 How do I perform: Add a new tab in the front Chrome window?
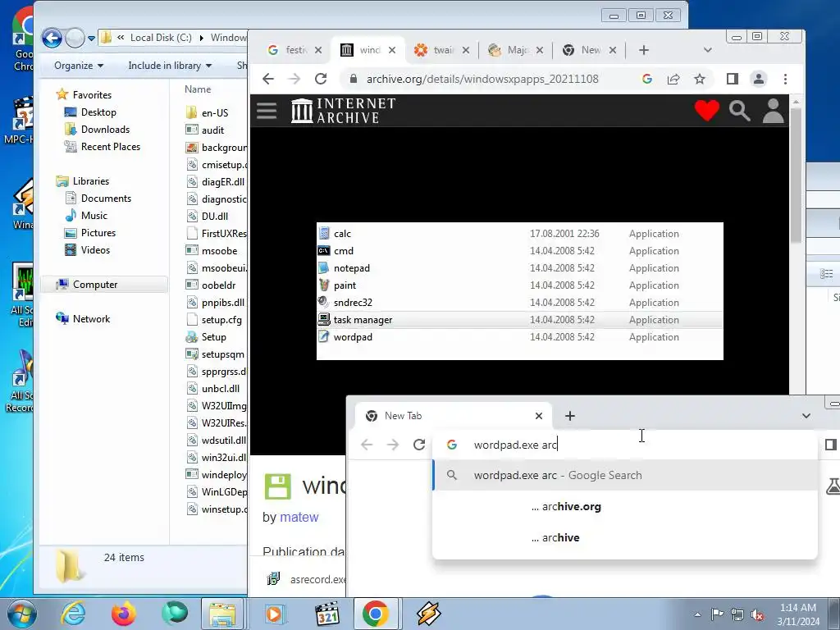point(570,416)
